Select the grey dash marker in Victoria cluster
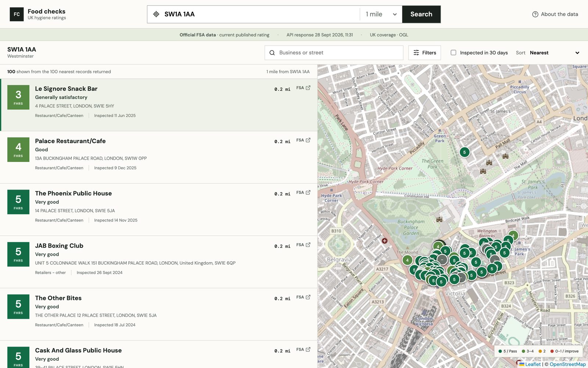588x368 pixels. (442, 259)
